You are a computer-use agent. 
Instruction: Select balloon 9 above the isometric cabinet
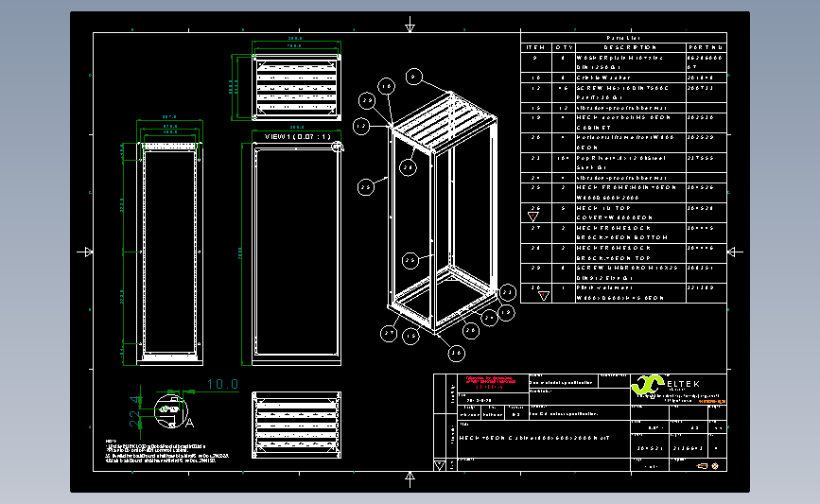413,77
